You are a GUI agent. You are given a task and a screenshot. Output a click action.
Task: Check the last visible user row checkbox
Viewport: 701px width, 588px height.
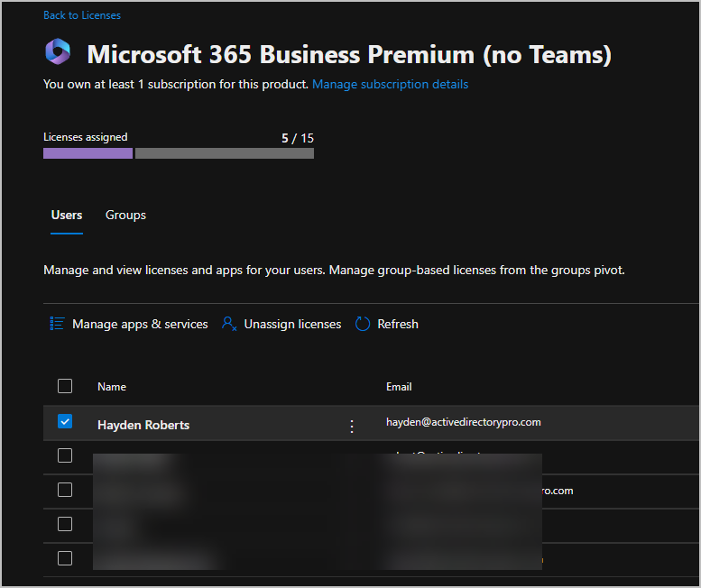pos(65,558)
